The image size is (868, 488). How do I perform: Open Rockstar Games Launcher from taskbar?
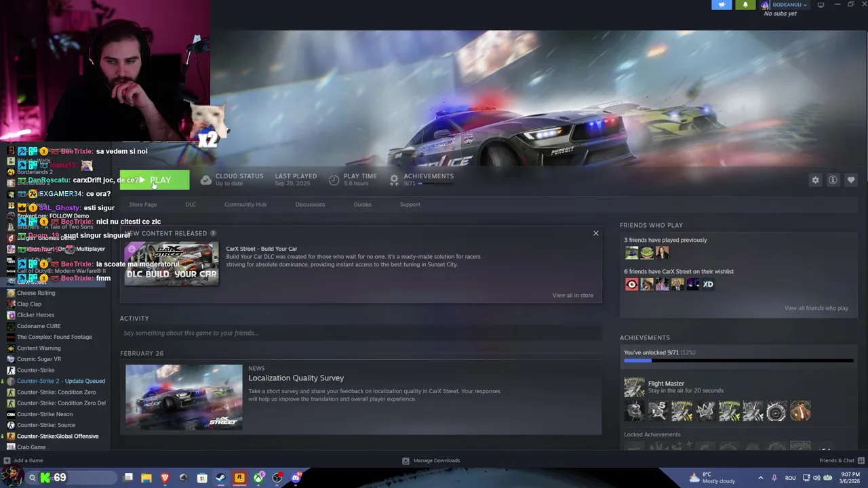[239, 478]
